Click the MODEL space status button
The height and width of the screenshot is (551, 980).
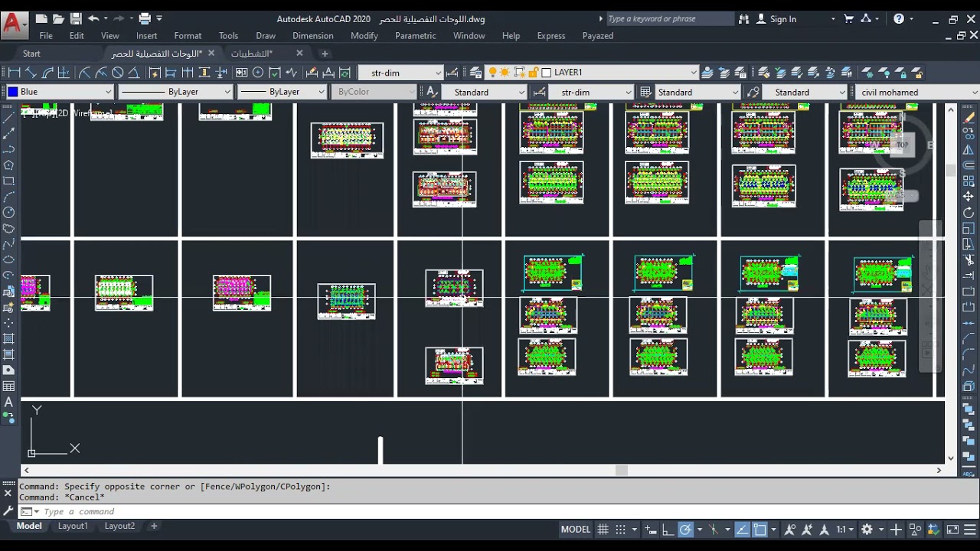point(576,529)
